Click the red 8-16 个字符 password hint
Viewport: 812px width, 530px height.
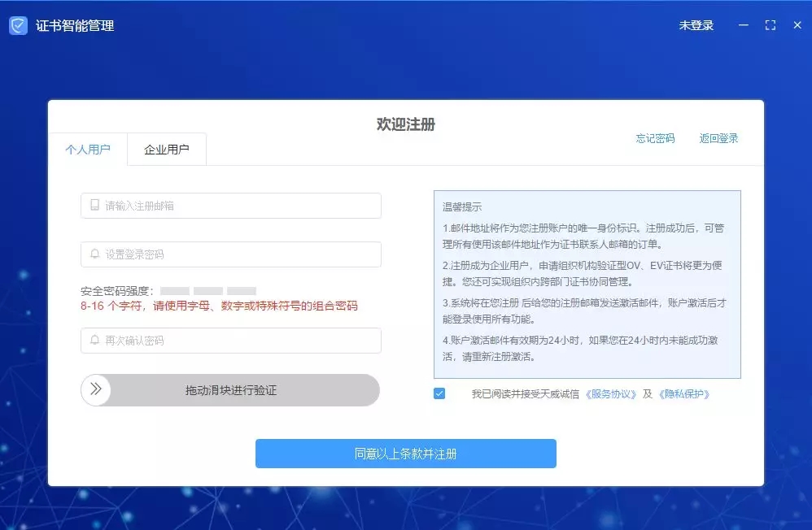tap(219, 306)
